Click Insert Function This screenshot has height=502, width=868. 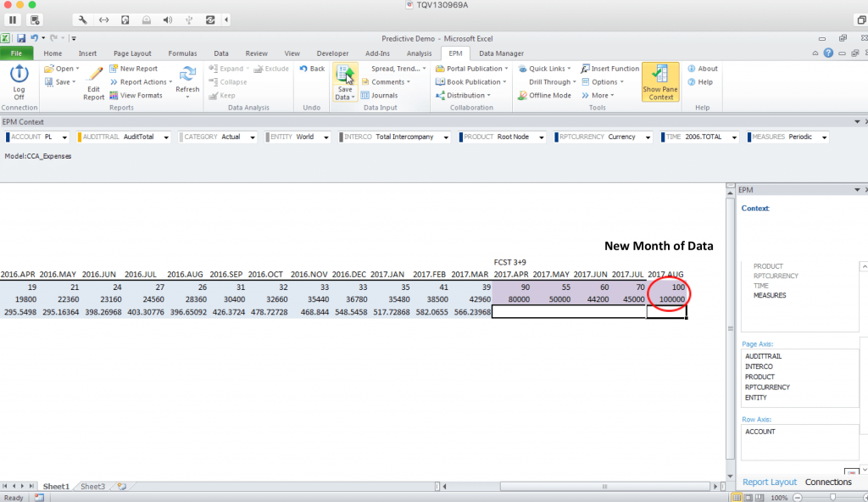tap(609, 69)
